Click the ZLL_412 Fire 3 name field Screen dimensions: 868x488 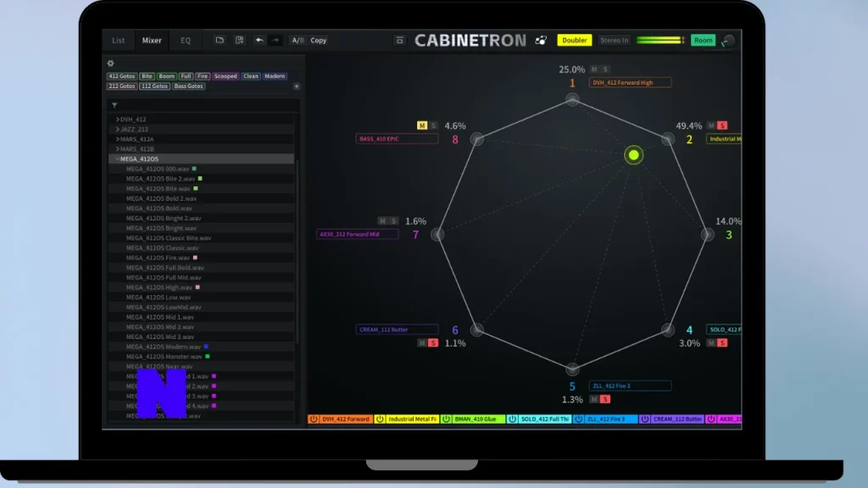point(630,386)
